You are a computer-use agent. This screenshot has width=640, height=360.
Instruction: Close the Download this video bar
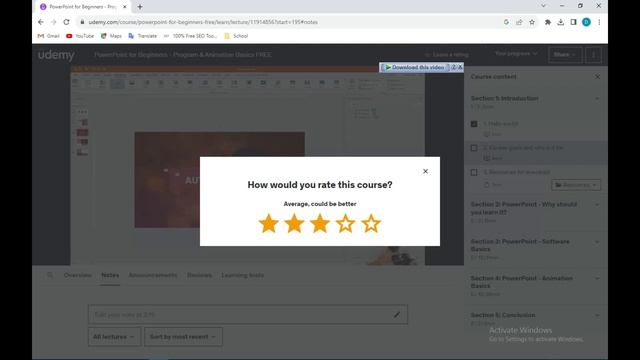(x=460, y=67)
